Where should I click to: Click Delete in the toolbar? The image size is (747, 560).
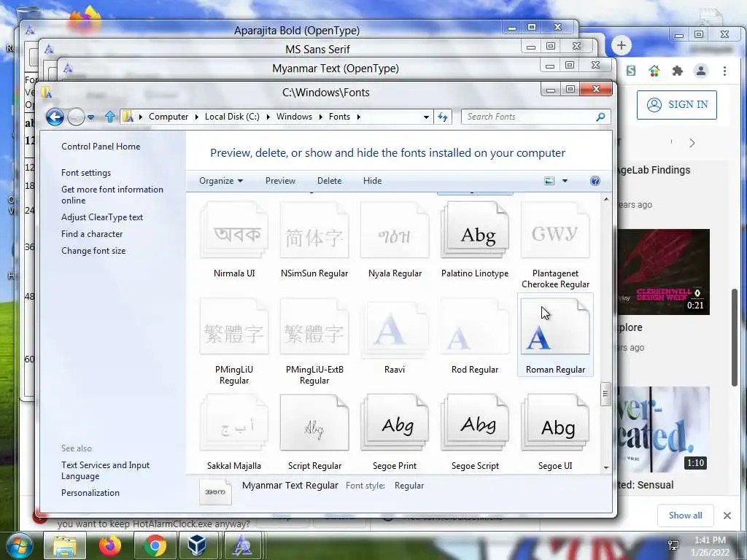coord(329,181)
